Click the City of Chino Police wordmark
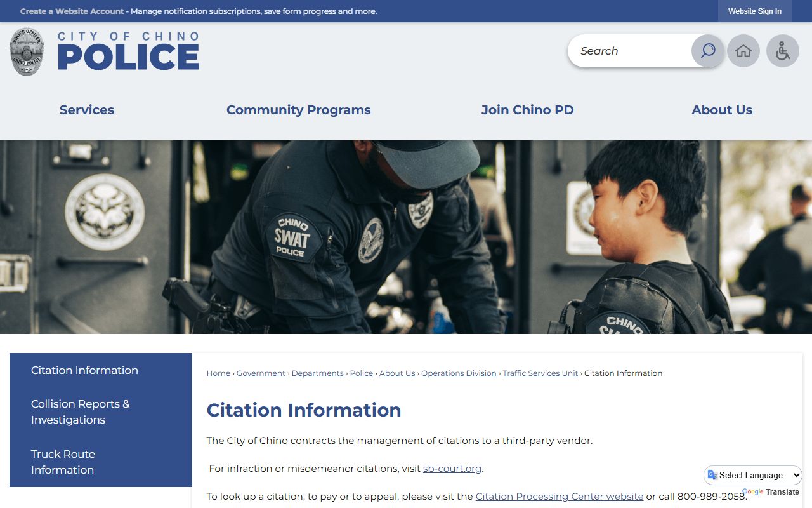Image resolution: width=812 pixels, height=508 pixels. 128,51
